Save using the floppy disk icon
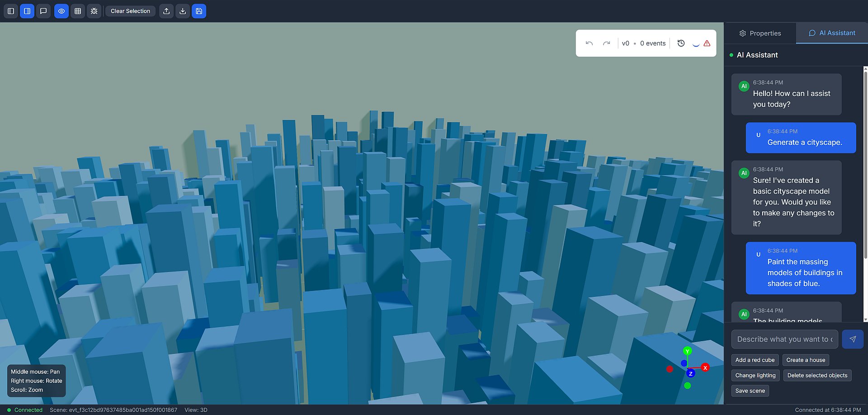The image size is (868, 415). click(199, 11)
